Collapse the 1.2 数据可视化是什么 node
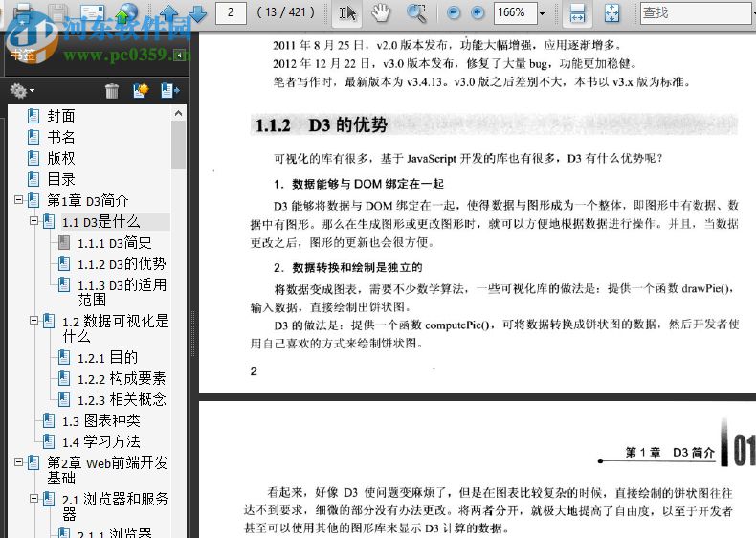Viewport: 756px width, 538px height. [x=33, y=320]
